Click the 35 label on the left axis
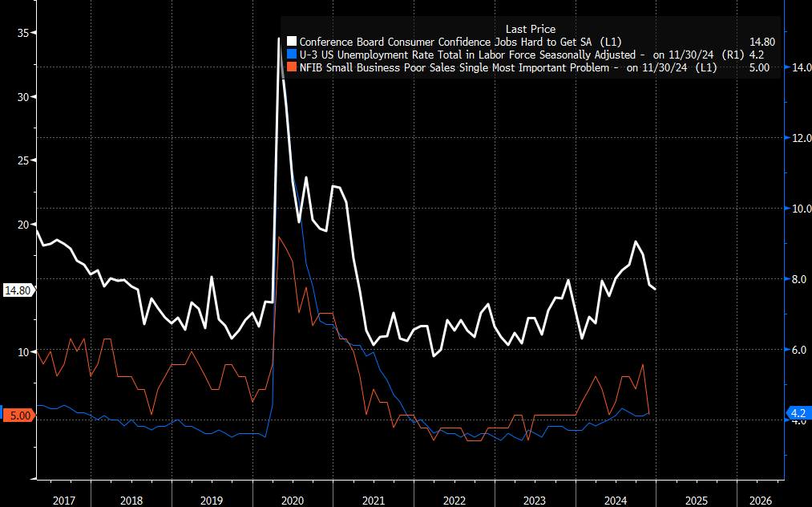812x507 pixels. [23, 33]
